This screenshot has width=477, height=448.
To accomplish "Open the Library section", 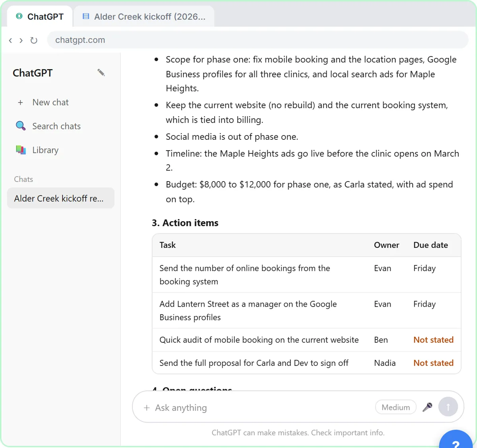I will coord(61,150).
